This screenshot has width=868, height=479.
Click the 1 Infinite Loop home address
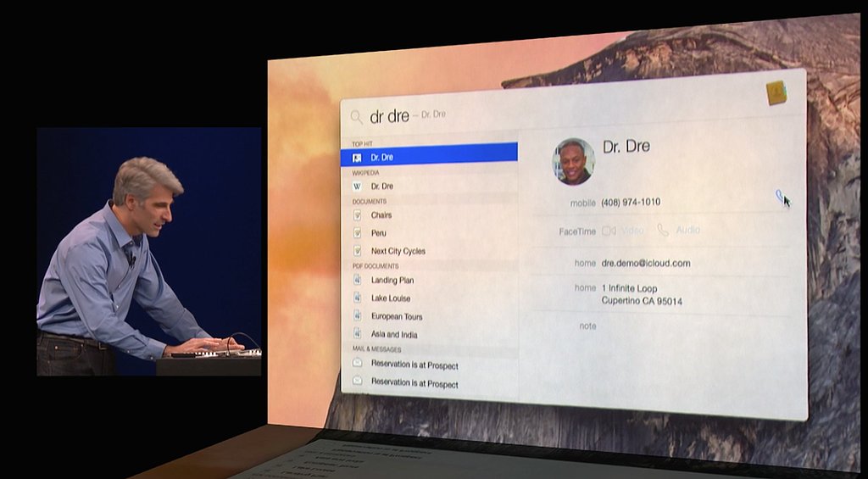pyautogui.click(x=643, y=294)
